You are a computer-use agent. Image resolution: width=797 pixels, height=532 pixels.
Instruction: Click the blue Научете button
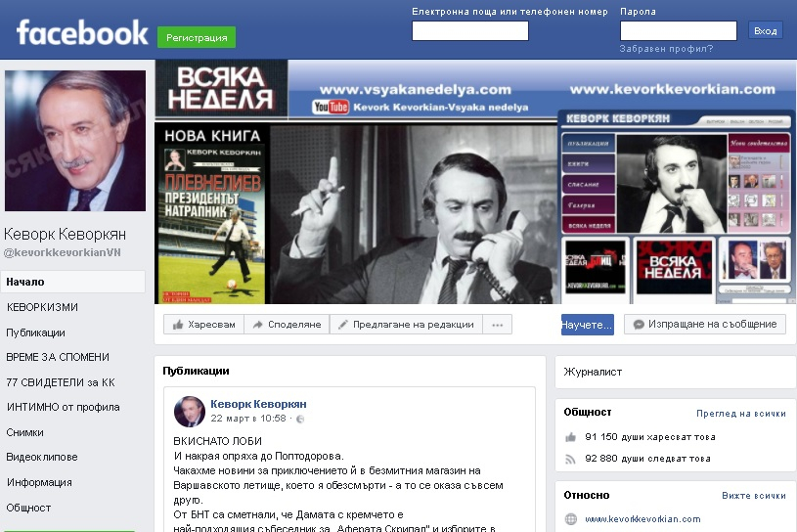click(x=587, y=325)
